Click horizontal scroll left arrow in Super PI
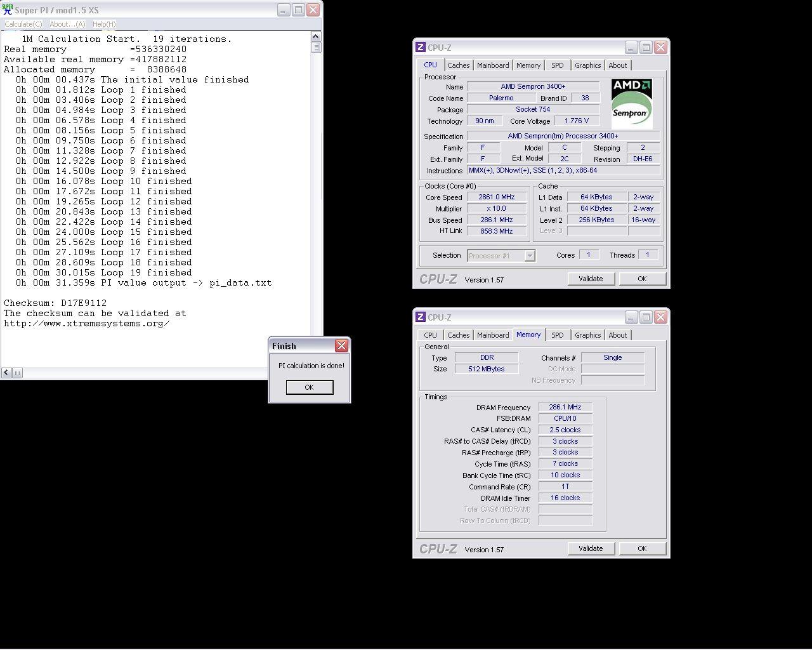This screenshot has width=812, height=650. pos(6,373)
